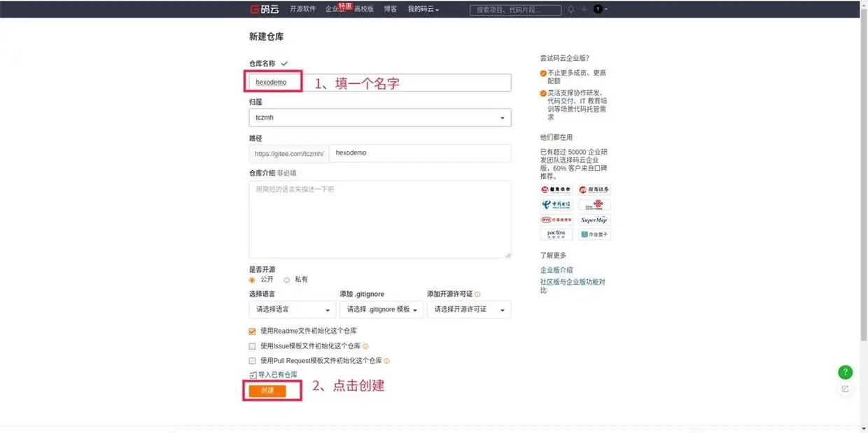Click the 尝试码云企业版? text
The image size is (868, 433).
(564, 58)
